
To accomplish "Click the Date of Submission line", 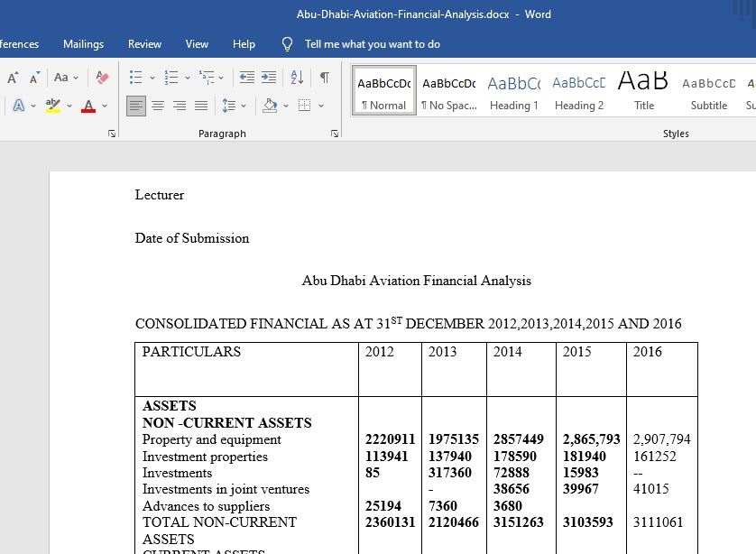I will pos(192,238).
